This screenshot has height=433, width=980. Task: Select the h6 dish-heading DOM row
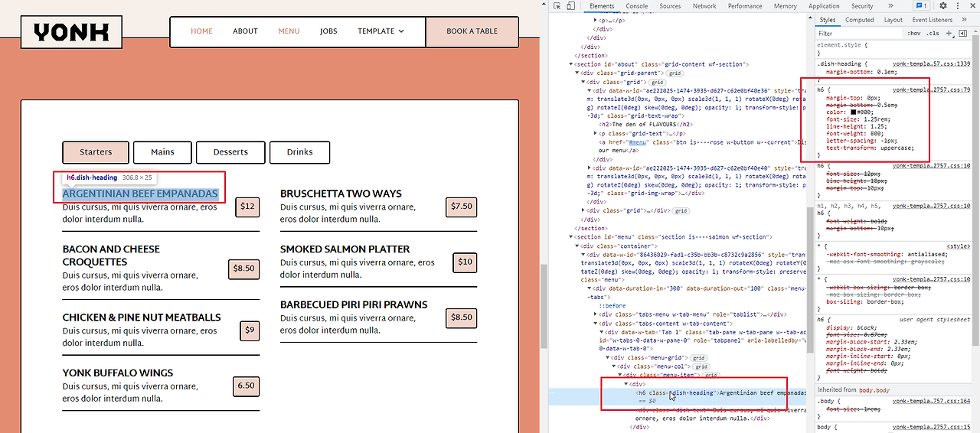(x=678, y=396)
